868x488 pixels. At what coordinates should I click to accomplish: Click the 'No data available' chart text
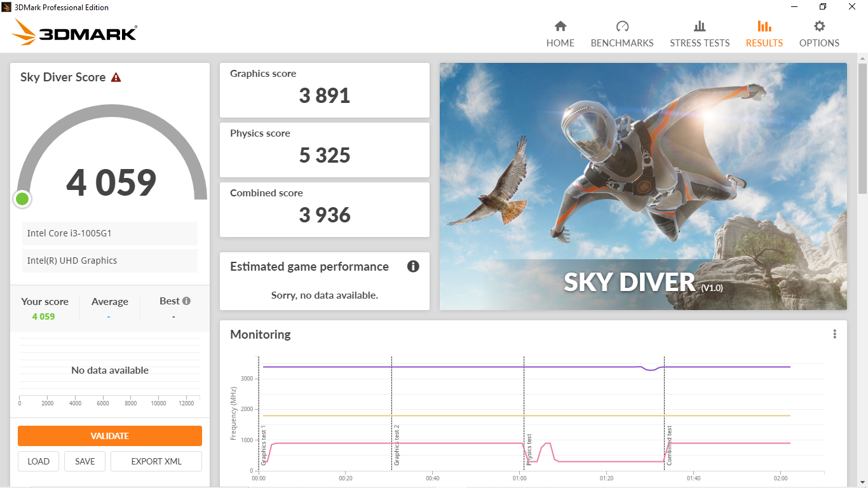point(110,370)
